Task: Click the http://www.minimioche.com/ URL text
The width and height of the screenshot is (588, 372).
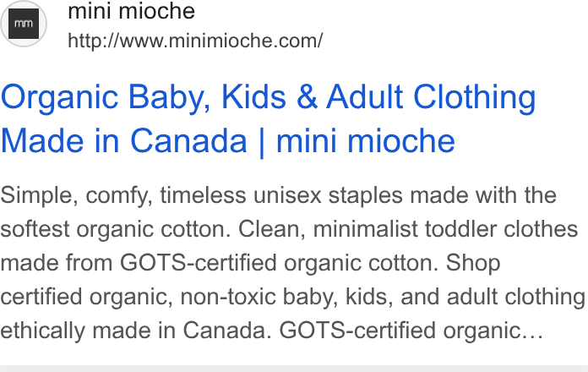Action: (x=195, y=41)
